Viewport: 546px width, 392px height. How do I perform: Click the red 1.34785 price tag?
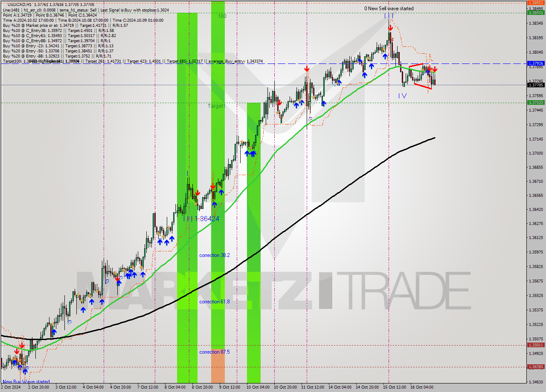pos(536,367)
